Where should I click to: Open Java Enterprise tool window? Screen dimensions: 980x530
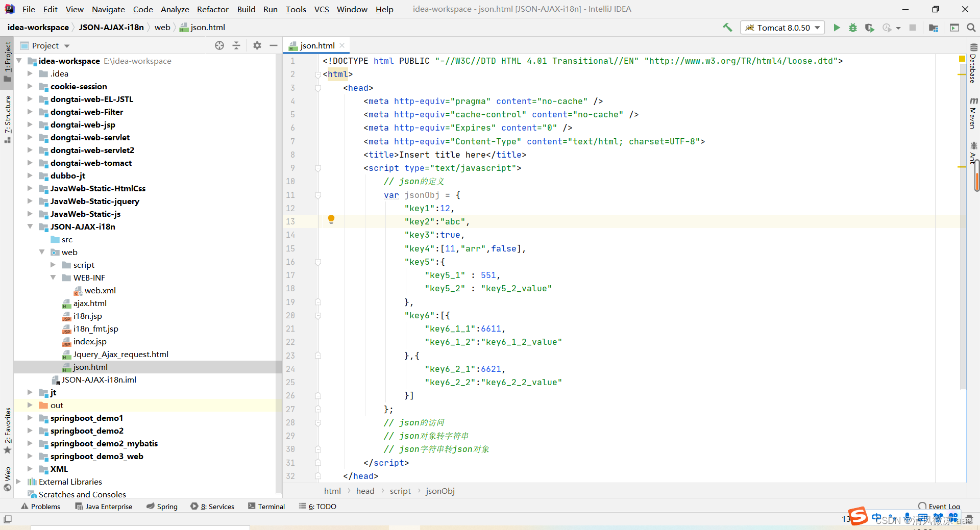(x=104, y=507)
